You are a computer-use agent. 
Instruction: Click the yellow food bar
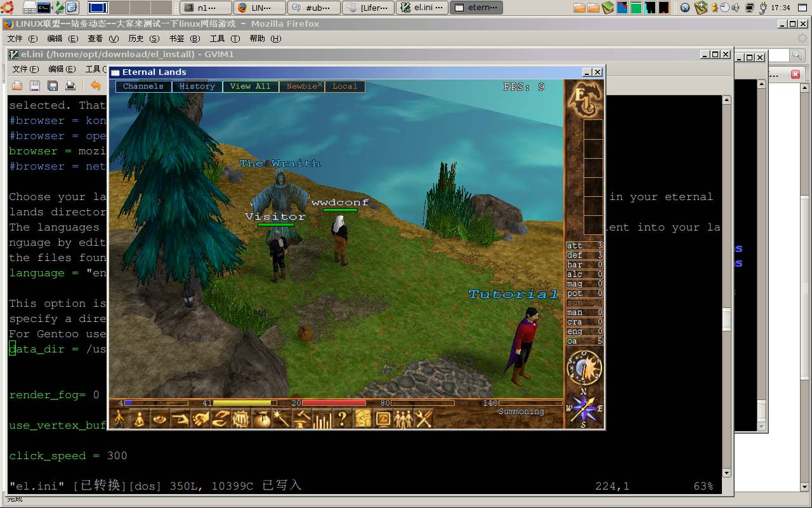[245, 403]
